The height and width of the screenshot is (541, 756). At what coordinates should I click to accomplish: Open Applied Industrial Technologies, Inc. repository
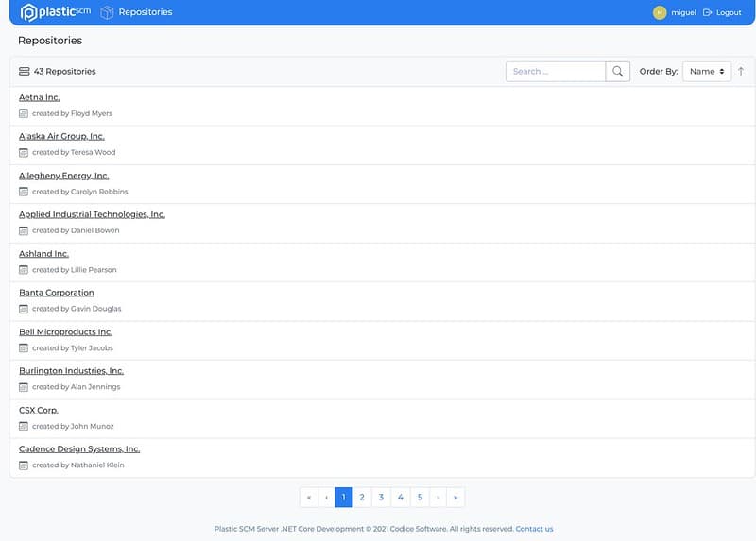92,214
